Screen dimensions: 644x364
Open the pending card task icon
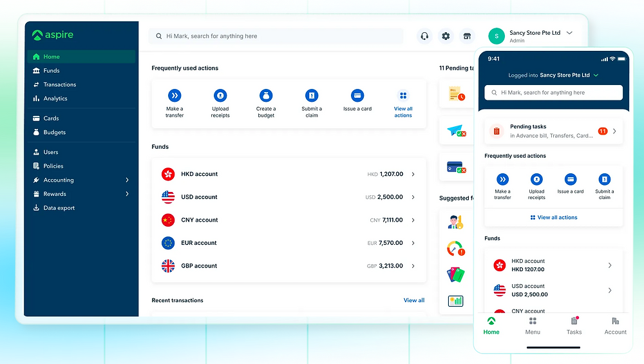(x=457, y=168)
